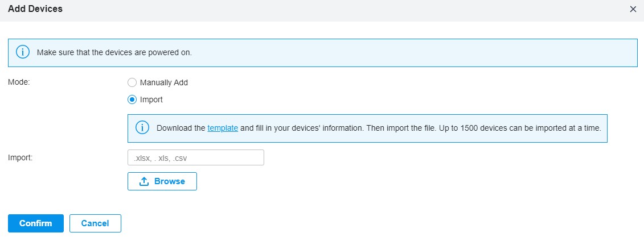Click the info icon in template notice
This screenshot has width=644, height=241.
click(x=142, y=128)
